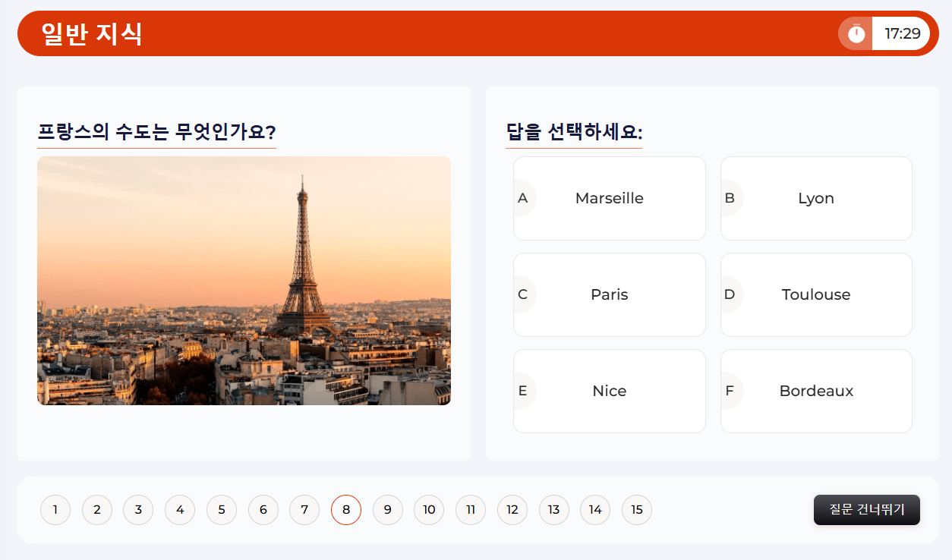
Task: Jump to question 10
Action: (429, 510)
